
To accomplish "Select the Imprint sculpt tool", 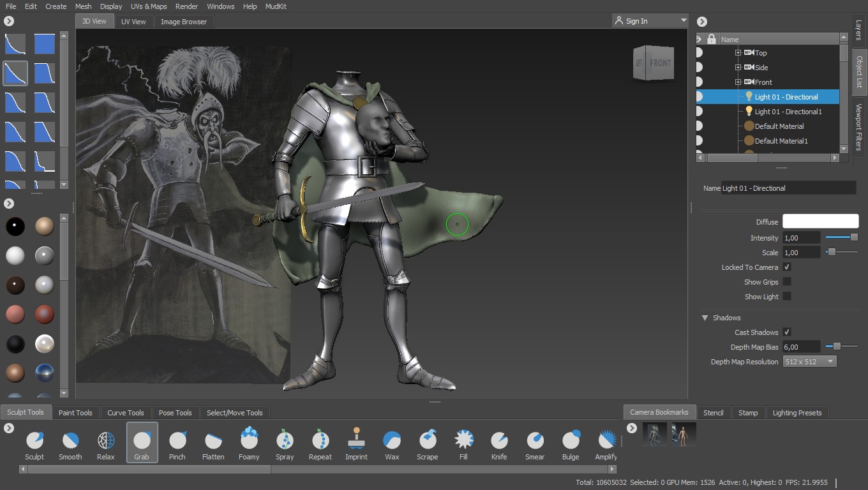I will pos(355,440).
